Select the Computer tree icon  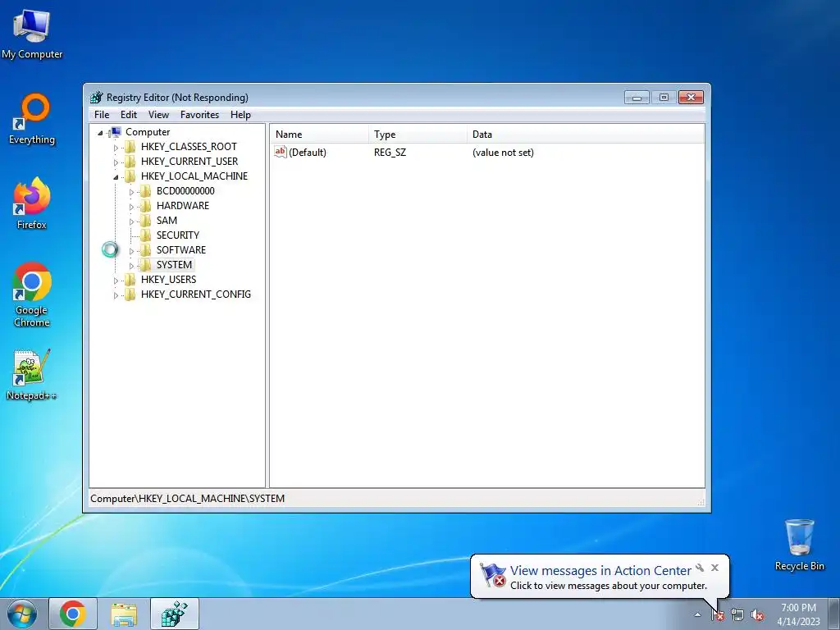115,132
